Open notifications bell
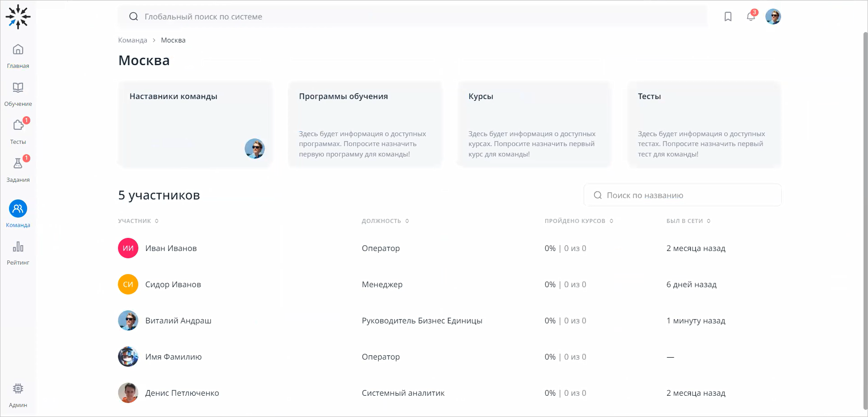Viewport: 868px width, 417px height. pyautogui.click(x=750, y=17)
